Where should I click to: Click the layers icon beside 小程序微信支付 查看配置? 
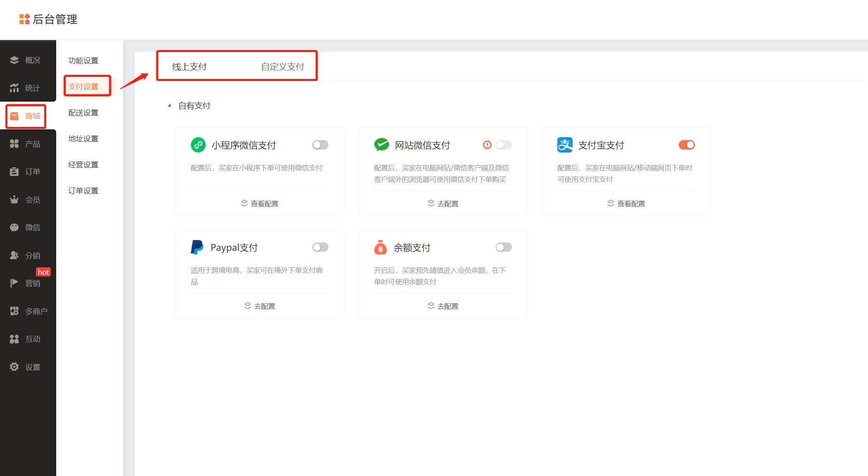tap(244, 203)
